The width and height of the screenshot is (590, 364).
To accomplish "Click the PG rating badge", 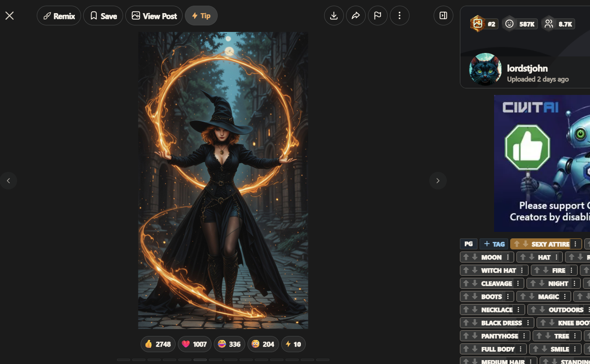I will tap(469, 244).
